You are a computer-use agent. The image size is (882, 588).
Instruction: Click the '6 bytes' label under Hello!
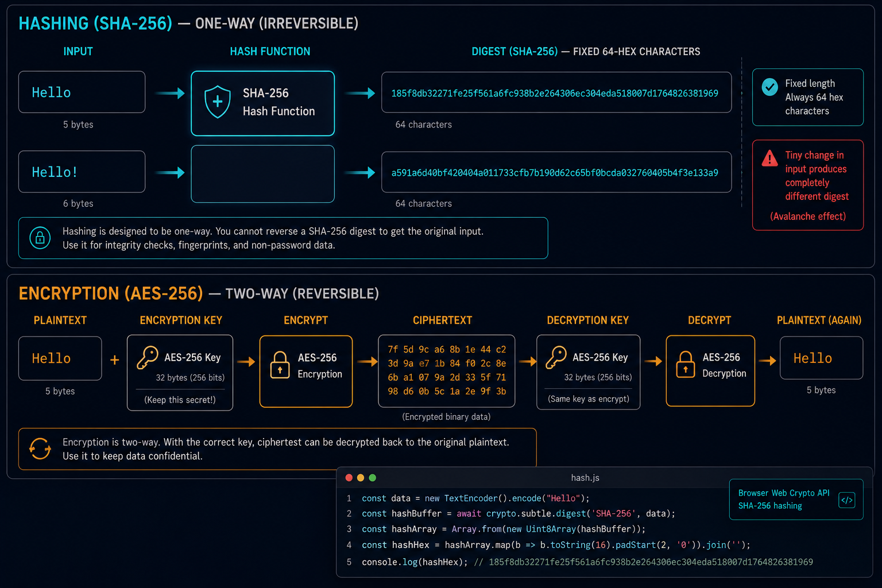point(78,204)
